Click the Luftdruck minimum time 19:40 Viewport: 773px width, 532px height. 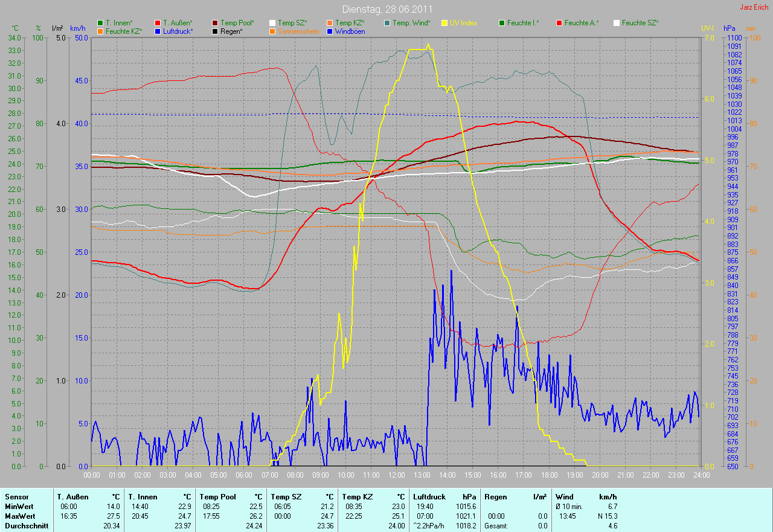(x=425, y=507)
